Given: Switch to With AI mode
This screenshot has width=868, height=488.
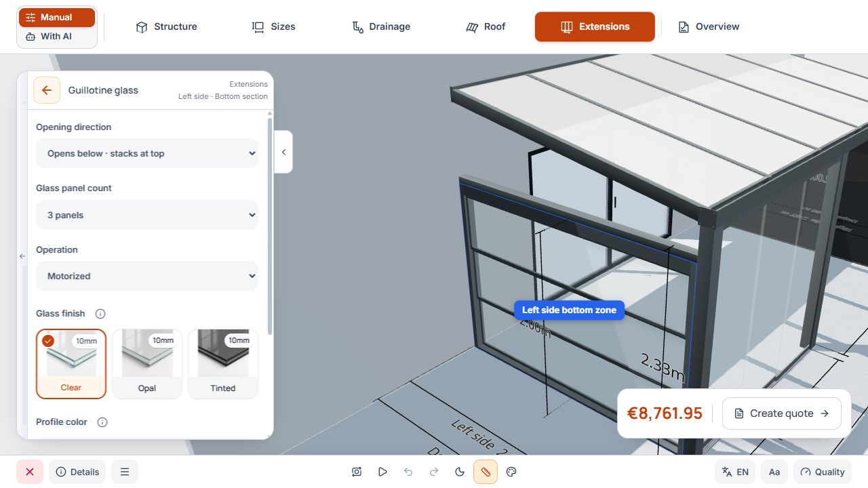Looking at the screenshot, I should point(57,37).
